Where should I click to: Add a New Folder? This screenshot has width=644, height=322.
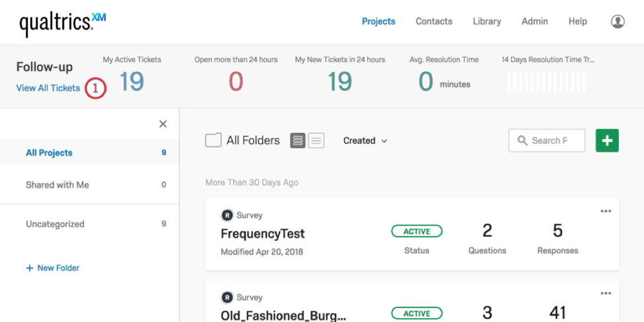tap(53, 268)
